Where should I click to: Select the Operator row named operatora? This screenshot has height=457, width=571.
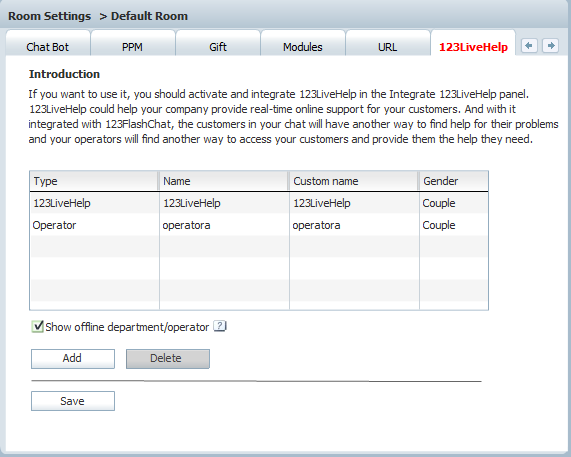259,225
